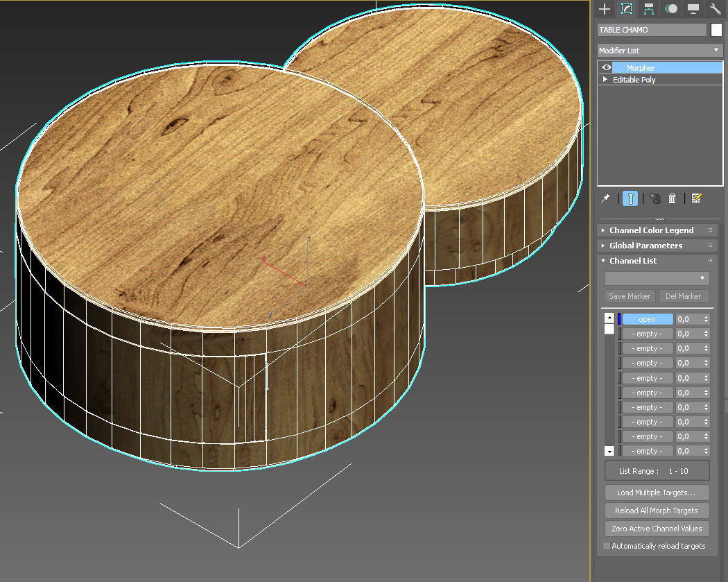The height and width of the screenshot is (582, 728).
Task: Open the object color swatch
Action: pos(716,30)
